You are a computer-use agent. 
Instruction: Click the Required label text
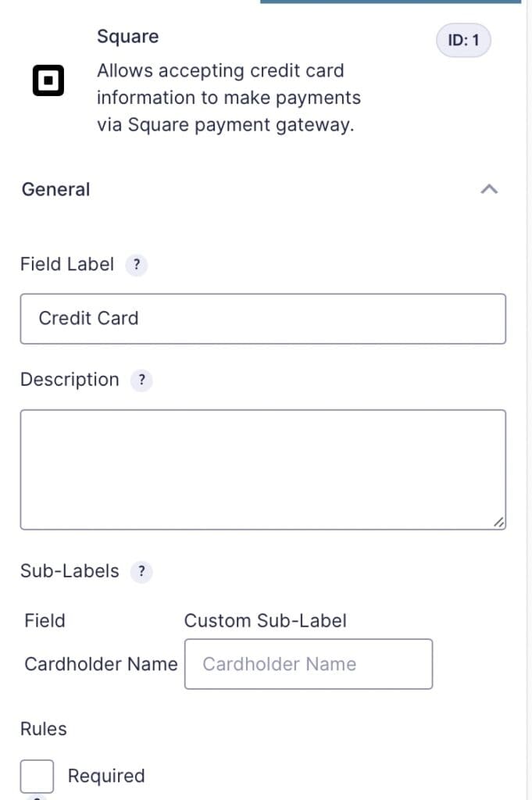click(x=106, y=776)
